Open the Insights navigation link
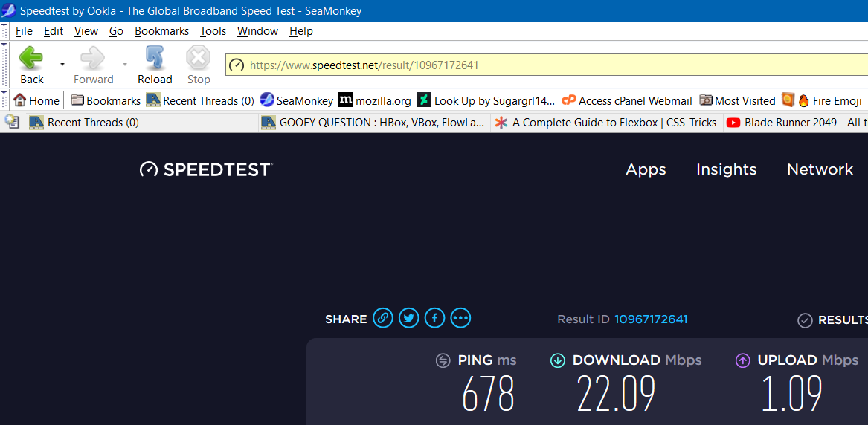 [x=726, y=169]
